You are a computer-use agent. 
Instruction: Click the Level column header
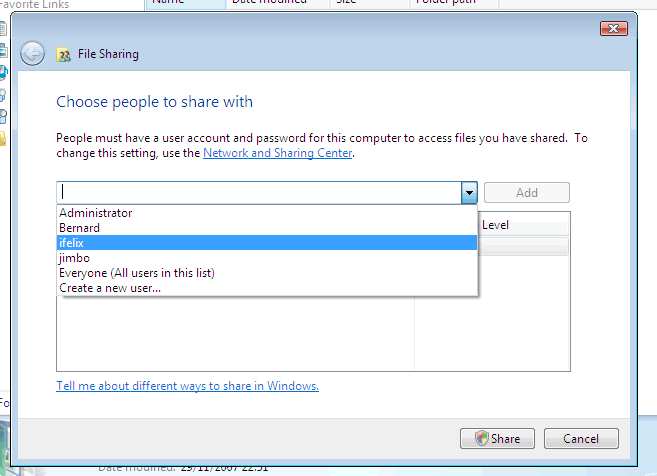click(x=496, y=225)
